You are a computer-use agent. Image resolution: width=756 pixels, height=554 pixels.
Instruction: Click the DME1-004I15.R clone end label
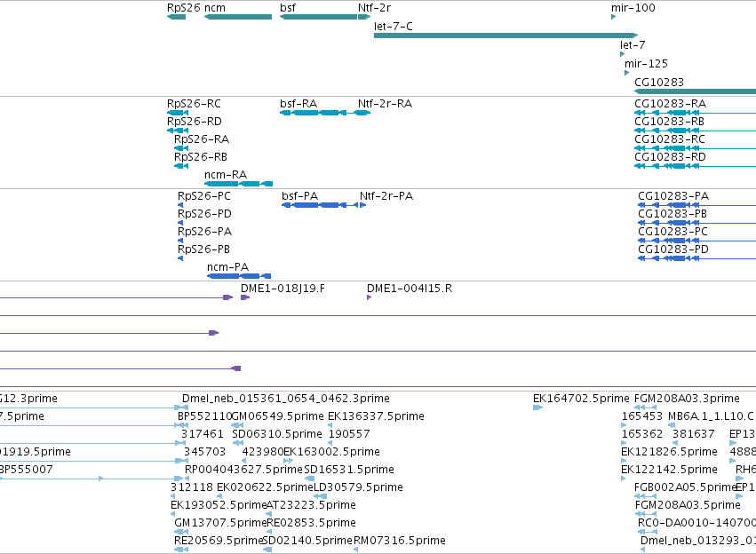tap(410, 289)
